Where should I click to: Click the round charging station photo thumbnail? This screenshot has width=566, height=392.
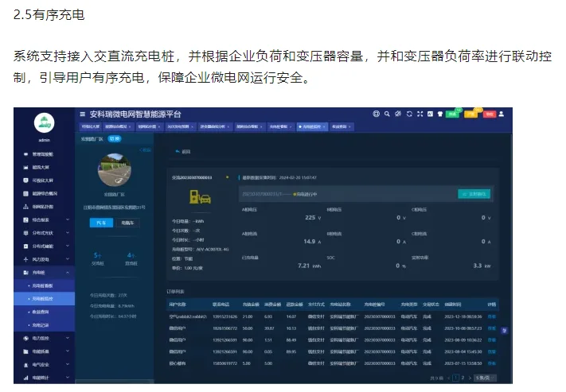pos(115,170)
